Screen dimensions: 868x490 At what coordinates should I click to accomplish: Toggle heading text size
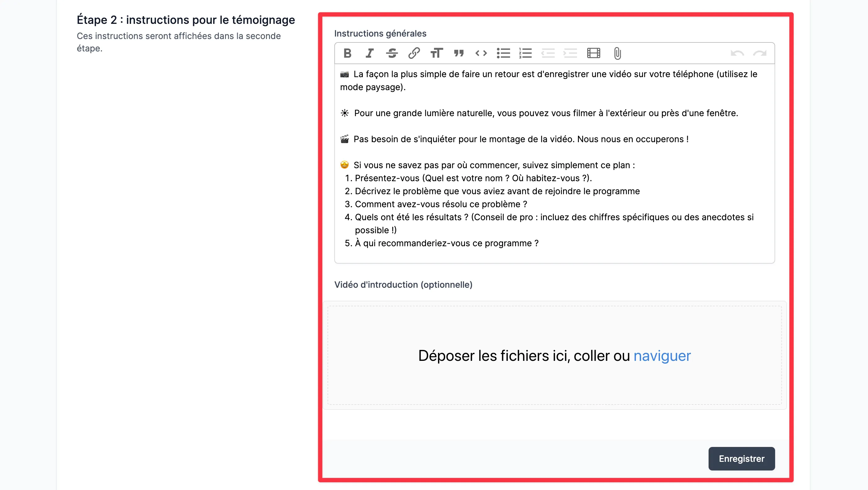coord(436,53)
